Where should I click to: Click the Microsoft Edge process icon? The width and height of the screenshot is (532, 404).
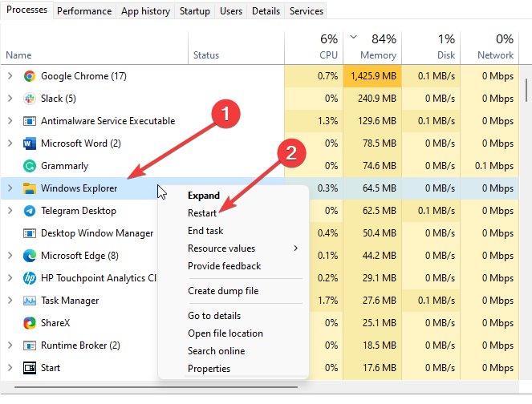(x=30, y=256)
